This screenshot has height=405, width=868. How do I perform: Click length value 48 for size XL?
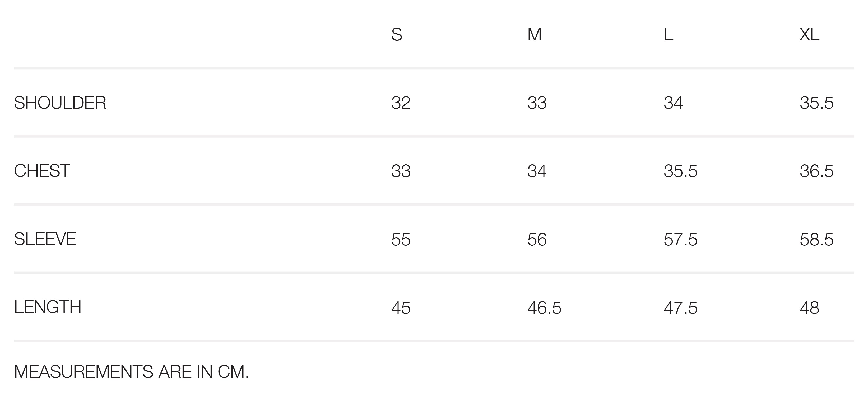coord(809,308)
